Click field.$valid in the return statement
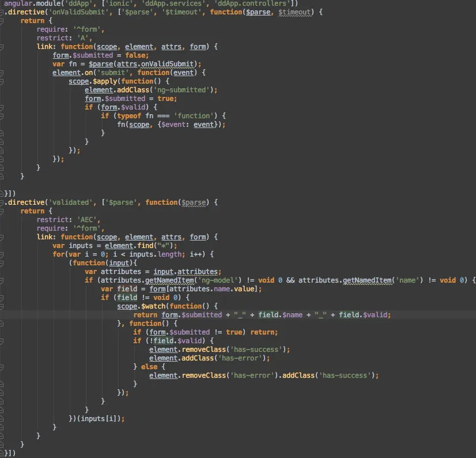 click(x=363, y=315)
